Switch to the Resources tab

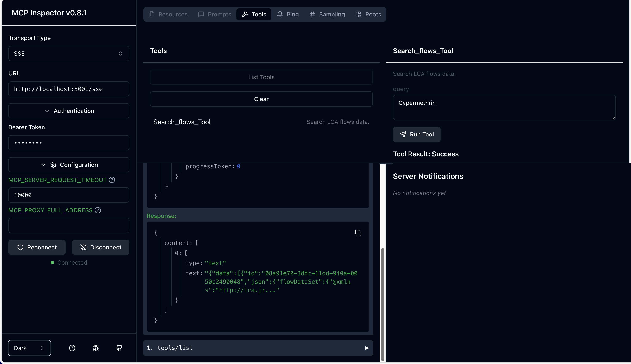[168, 14]
